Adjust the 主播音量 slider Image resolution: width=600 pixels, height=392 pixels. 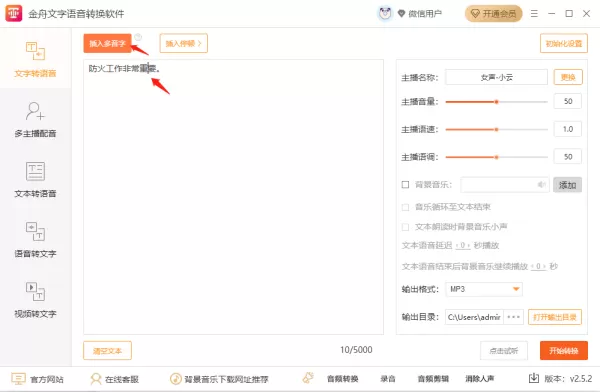point(496,102)
